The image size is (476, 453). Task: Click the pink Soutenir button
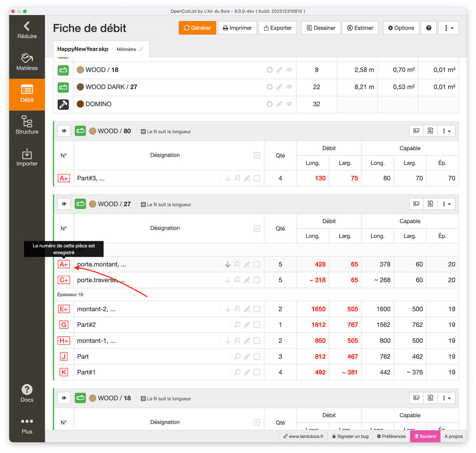tap(425, 436)
